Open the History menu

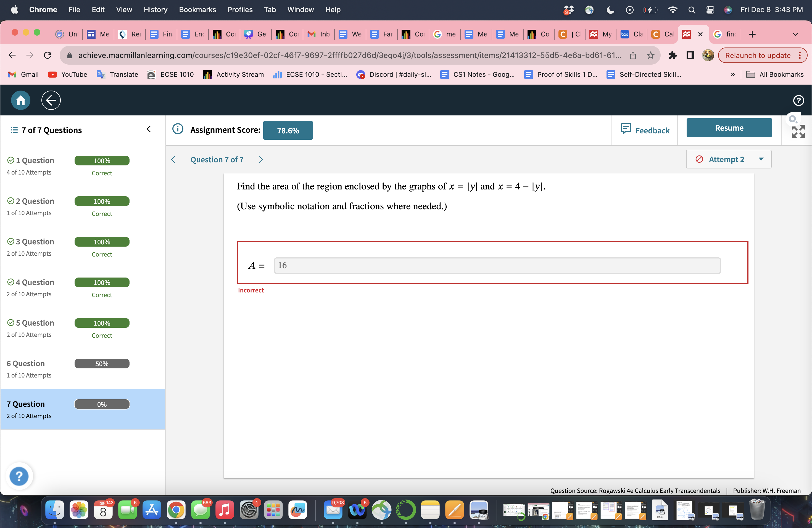pos(155,10)
